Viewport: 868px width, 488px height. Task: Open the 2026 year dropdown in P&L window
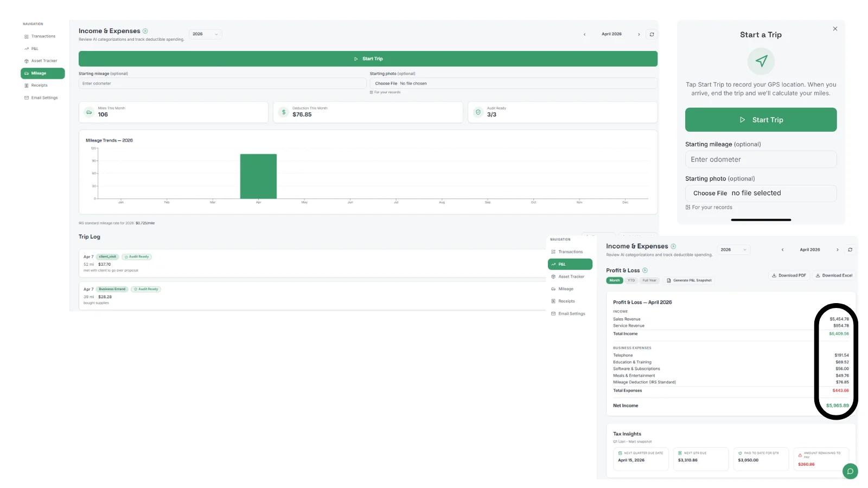click(x=734, y=250)
